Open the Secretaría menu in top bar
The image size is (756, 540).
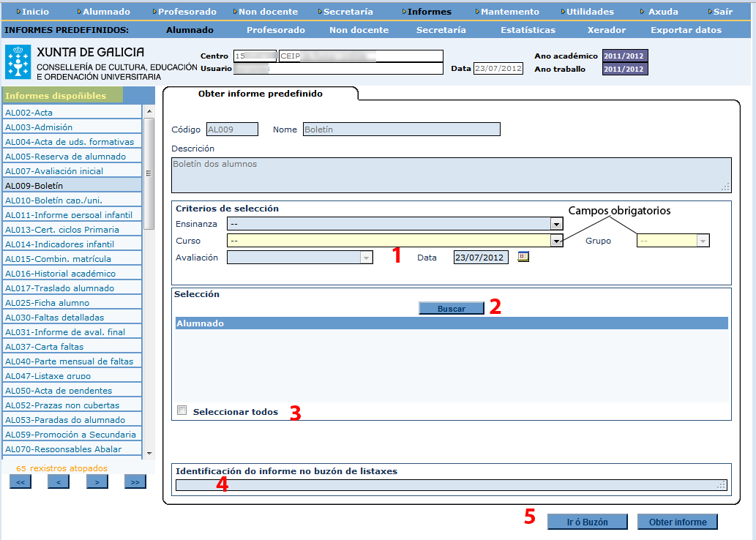point(348,12)
